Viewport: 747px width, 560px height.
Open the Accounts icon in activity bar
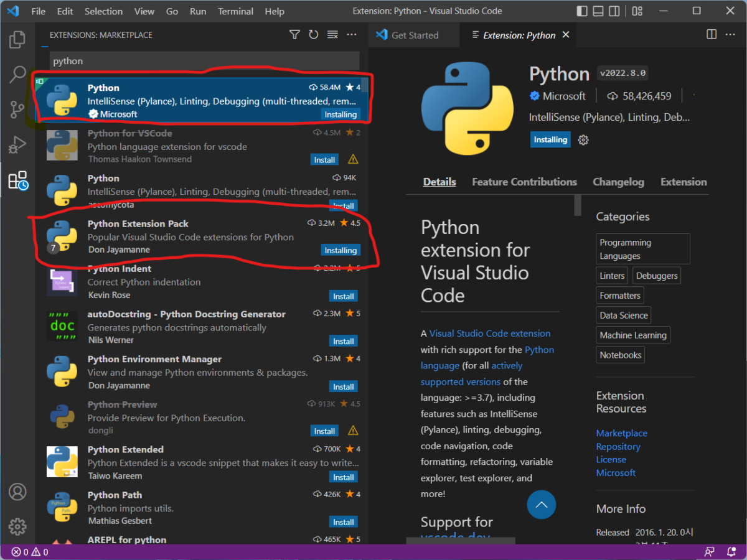[x=17, y=492]
